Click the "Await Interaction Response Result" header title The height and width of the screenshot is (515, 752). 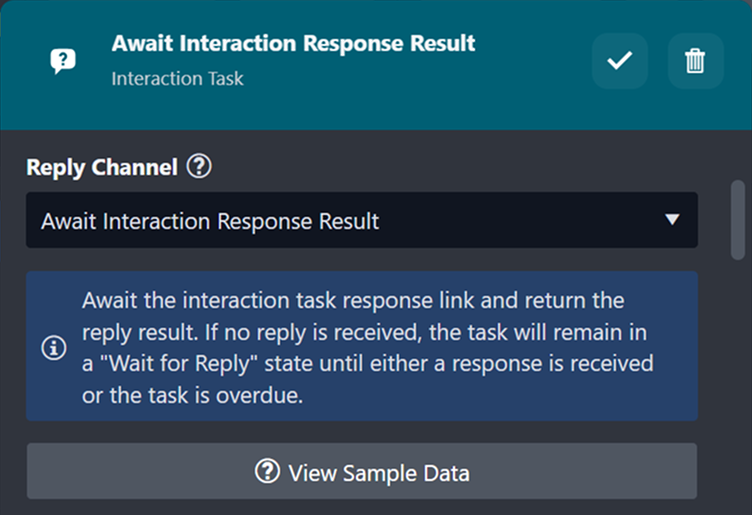293,44
